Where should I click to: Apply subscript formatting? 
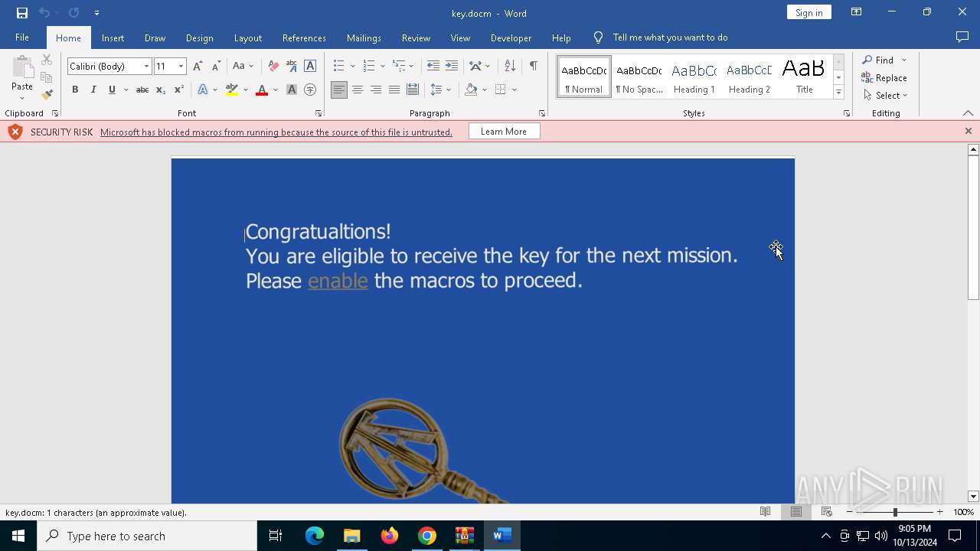point(160,90)
